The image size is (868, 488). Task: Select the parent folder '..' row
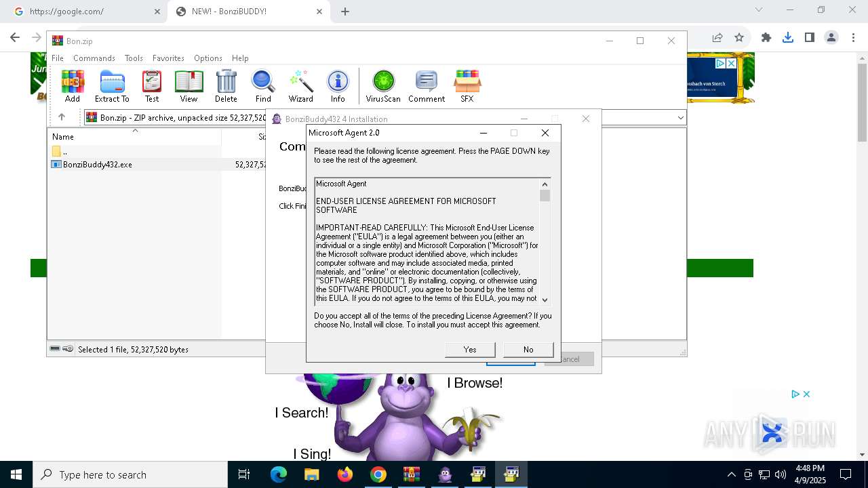[x=60, y=151]
